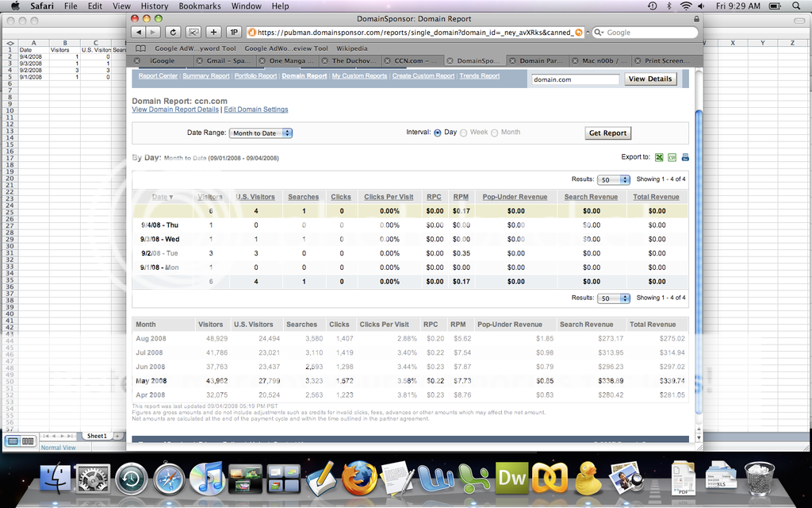Click the add bookmark plus button
812x508 pixels.
click(213, 33)
